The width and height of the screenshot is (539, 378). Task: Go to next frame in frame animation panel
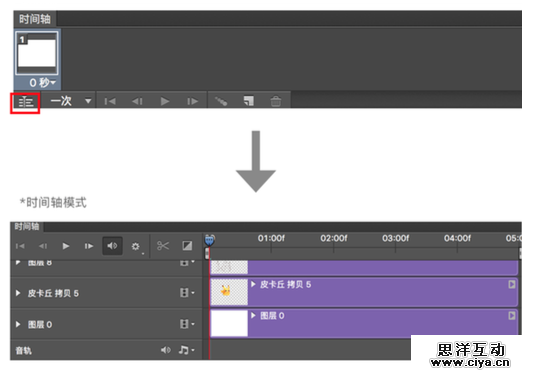192,101
